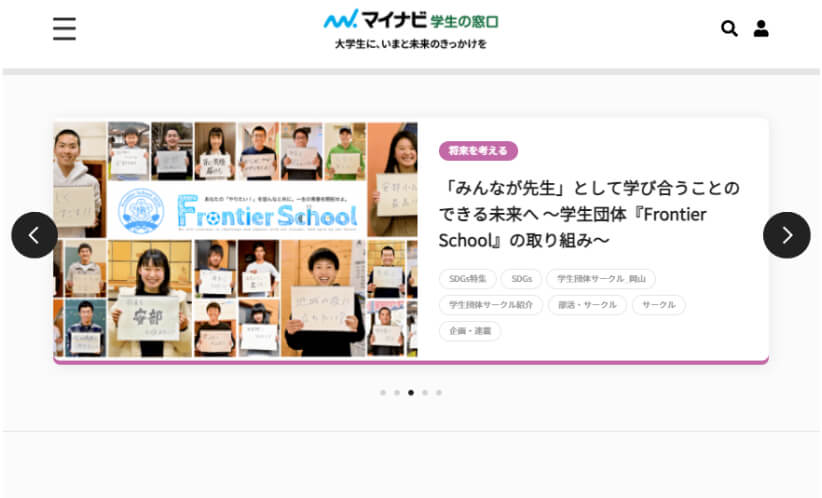Go to previous carousel slide
This screenshot has width=822, height=498.
point(35,235)
